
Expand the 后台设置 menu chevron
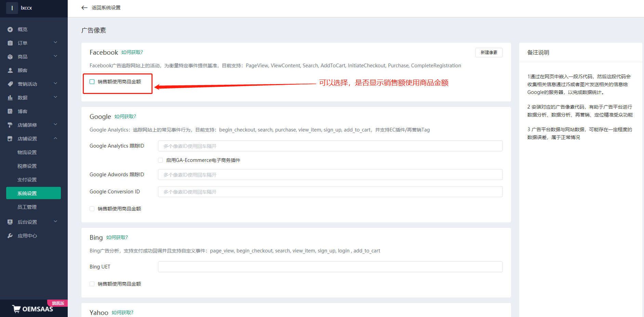coord(55,222)
